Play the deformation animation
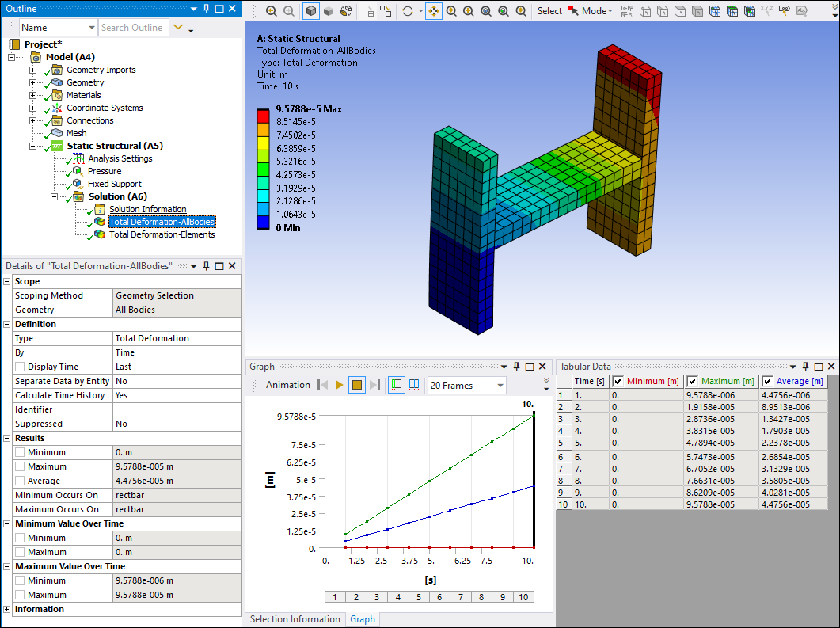This screenshot has width=840, height=628. tap(339, 385)
